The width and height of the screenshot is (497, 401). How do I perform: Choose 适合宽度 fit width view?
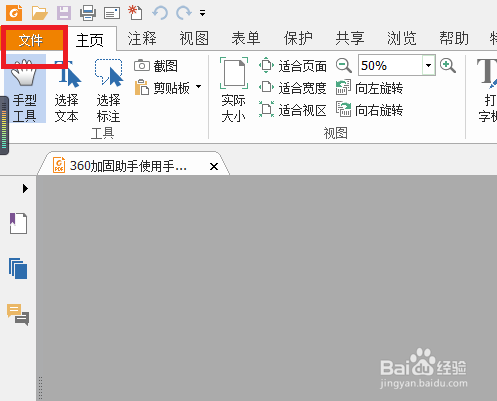tap(293, 88)
